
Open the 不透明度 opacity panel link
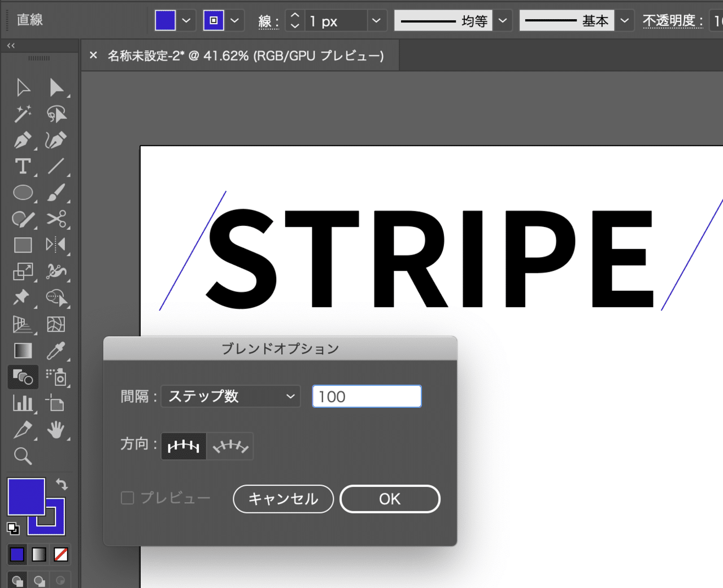[x=673, y=21]
